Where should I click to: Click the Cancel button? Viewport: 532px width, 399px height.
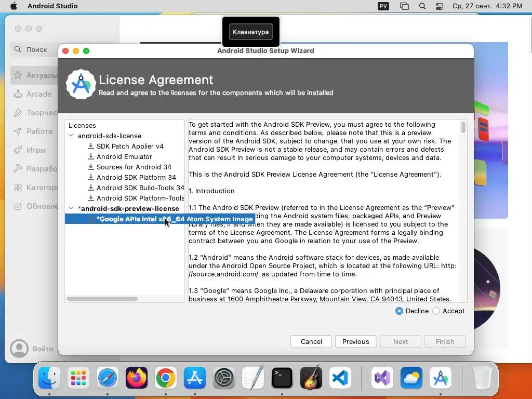pyautogui.click(x=311, y=341)
